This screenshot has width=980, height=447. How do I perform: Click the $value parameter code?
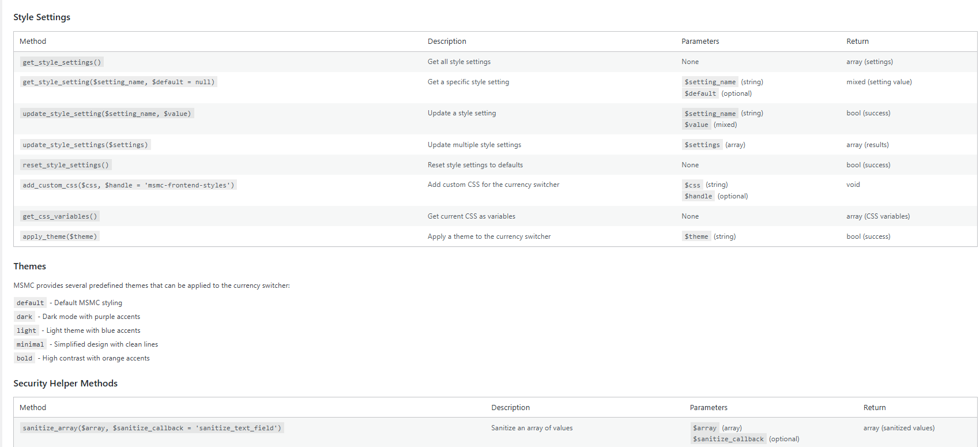pyautogui.click(x=696, y=125)
